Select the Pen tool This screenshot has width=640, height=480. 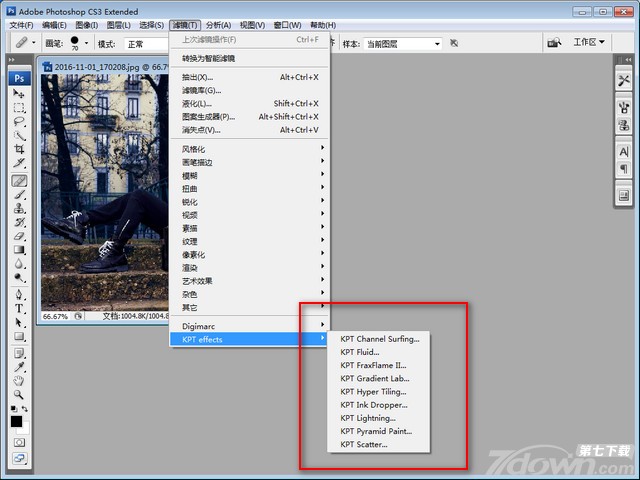pyautogui.click(x=19, y=295)
